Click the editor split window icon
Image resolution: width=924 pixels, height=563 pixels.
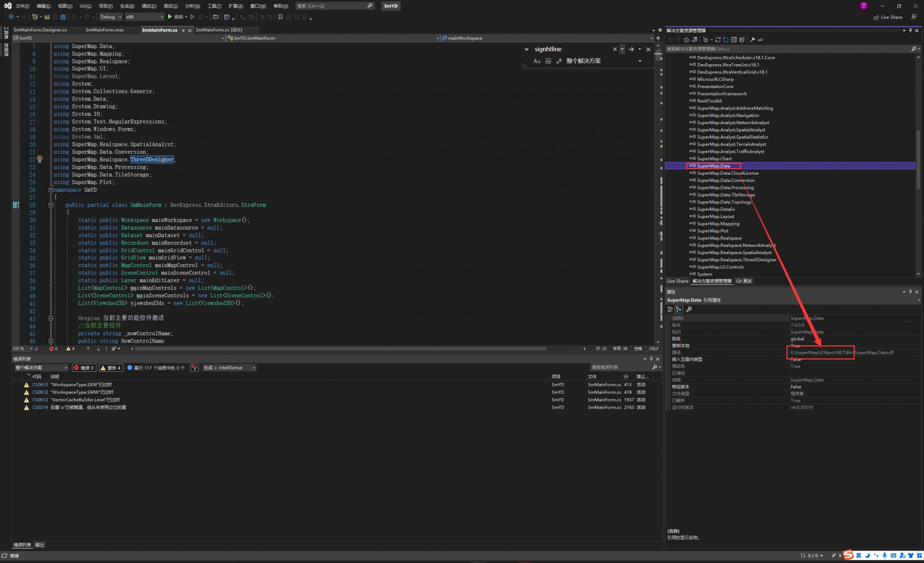point(658,38)
